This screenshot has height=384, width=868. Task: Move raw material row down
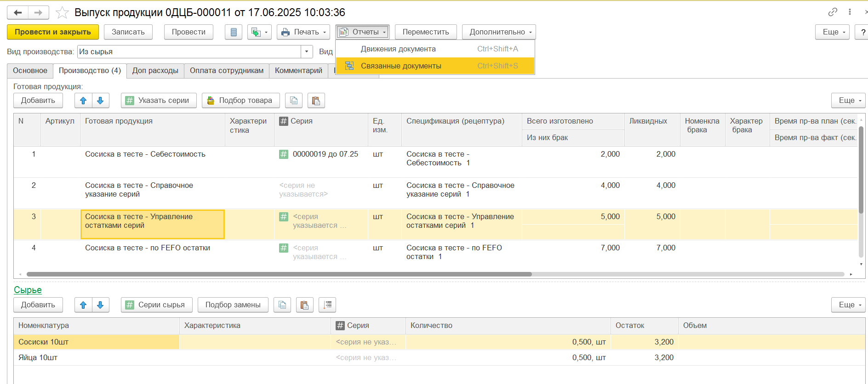coord(100,305)
